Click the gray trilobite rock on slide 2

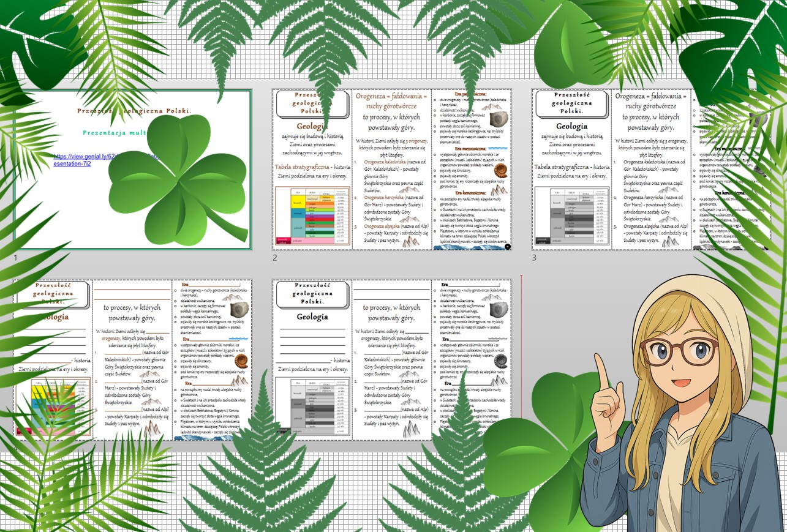pos(499,118)
